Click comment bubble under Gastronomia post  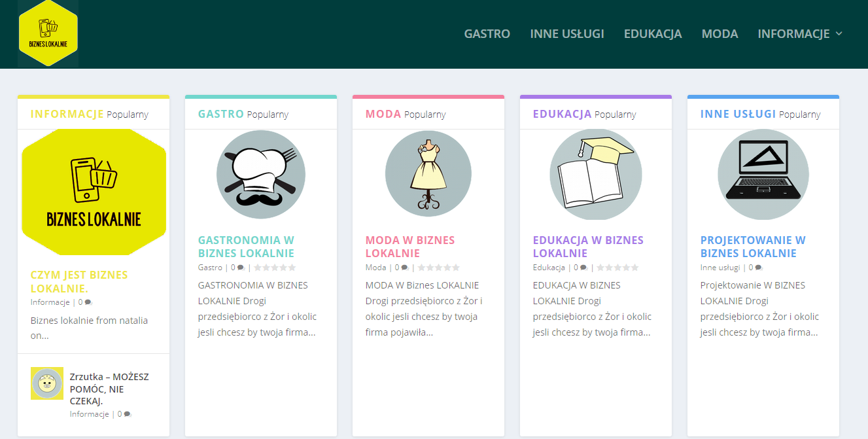pos(241,268)
